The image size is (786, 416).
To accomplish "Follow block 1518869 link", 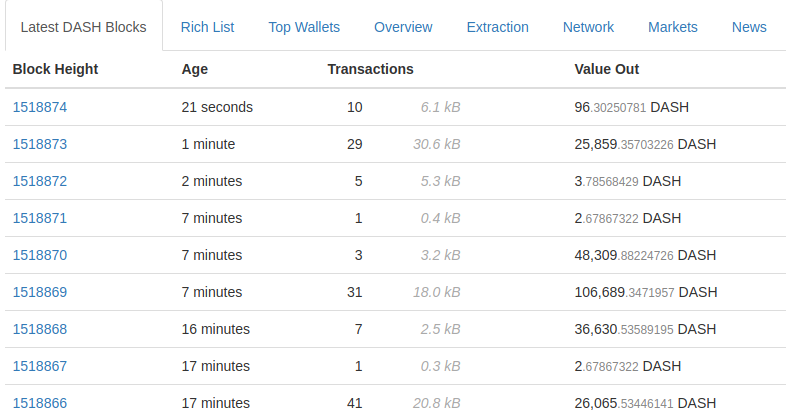I will click(x=40, y=292).
